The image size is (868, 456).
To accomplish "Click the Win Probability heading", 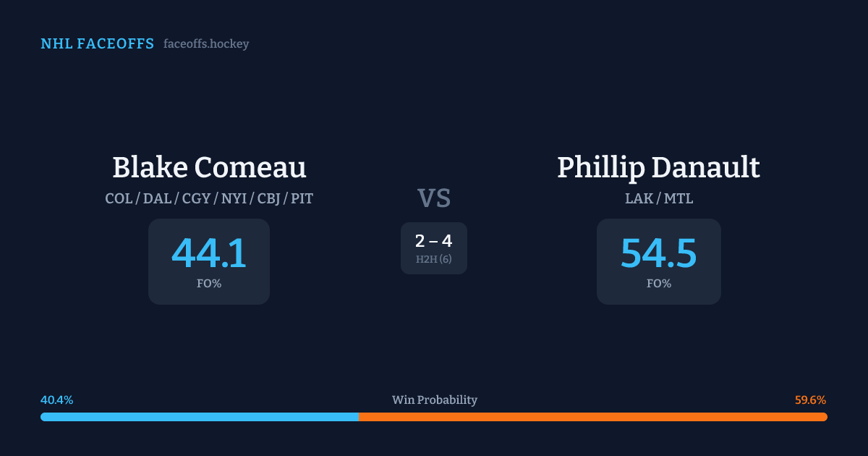I will pos(434,400).
